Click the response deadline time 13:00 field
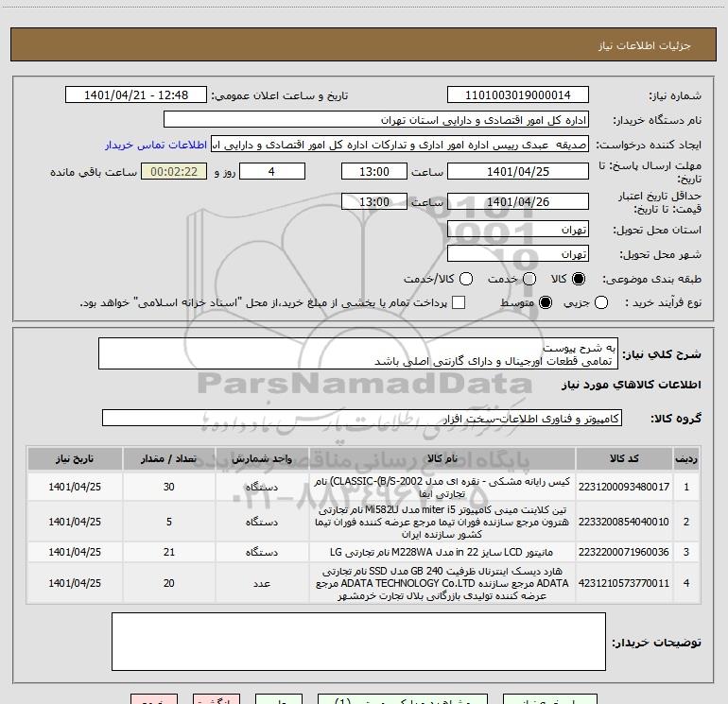This screenshot has height=704, width=728. point(374,171)
